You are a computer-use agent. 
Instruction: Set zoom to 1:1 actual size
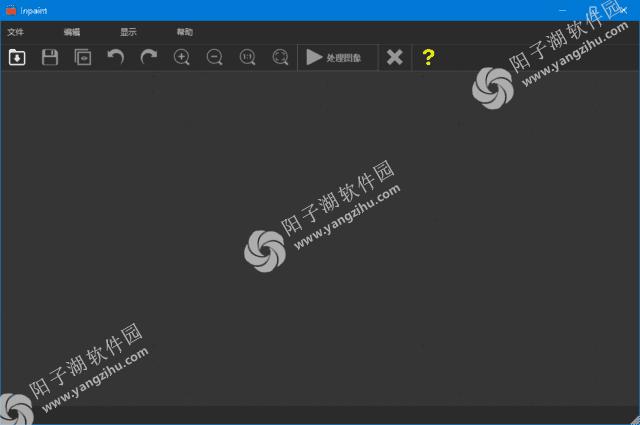point(247,57)
